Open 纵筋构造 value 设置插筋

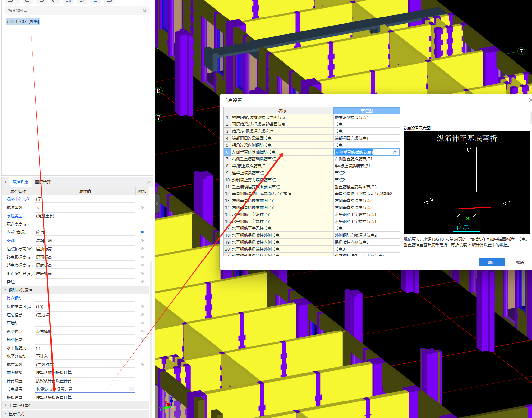click(85, 331)
